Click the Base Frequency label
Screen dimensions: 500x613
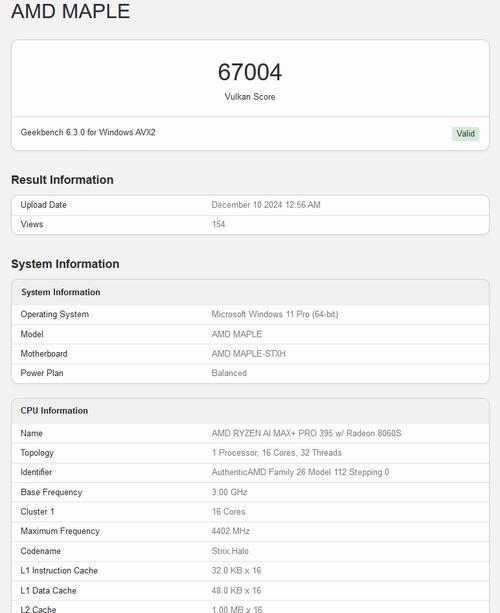pos(51,492)
